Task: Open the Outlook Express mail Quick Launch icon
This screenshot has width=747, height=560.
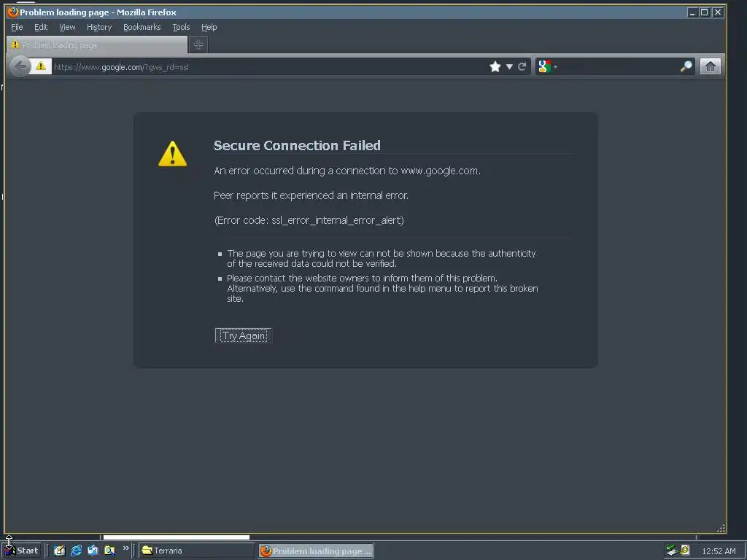Action: 93,551
